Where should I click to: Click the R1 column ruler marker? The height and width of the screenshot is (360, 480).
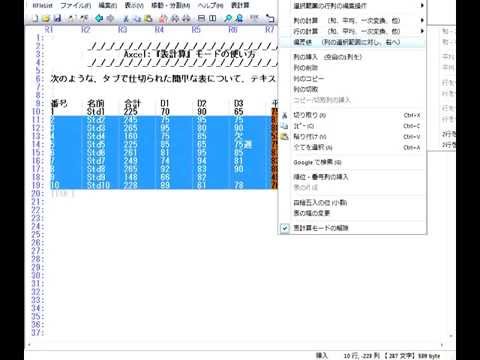point(49,30)
